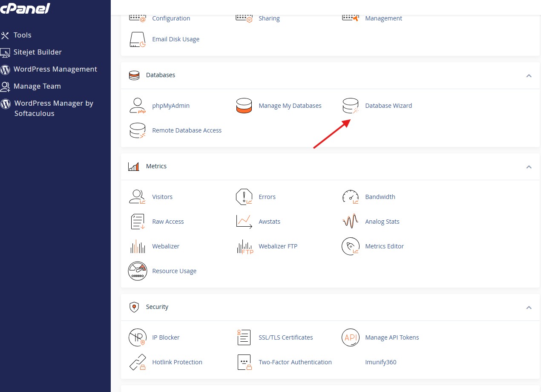The width and height of the screenshot is (541, 392).
Task: Click the Manage My Databases icon
Action: [x=244, y=106]
